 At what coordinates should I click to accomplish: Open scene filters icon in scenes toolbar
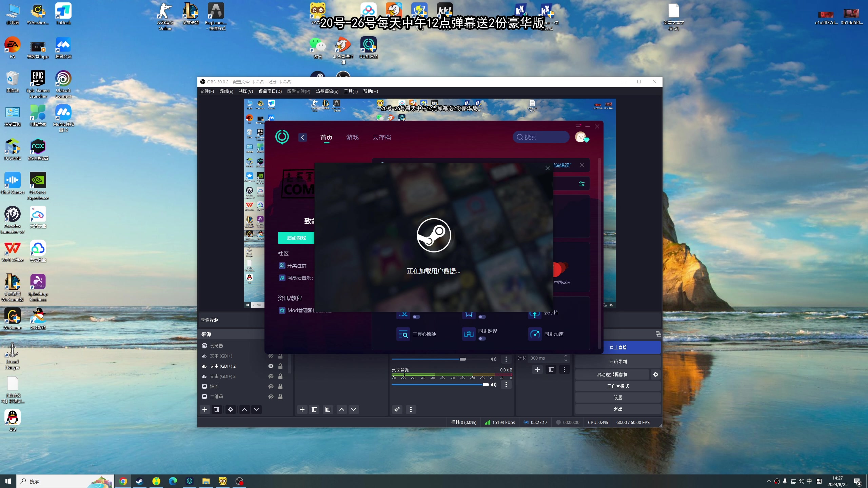click(328, 409)
